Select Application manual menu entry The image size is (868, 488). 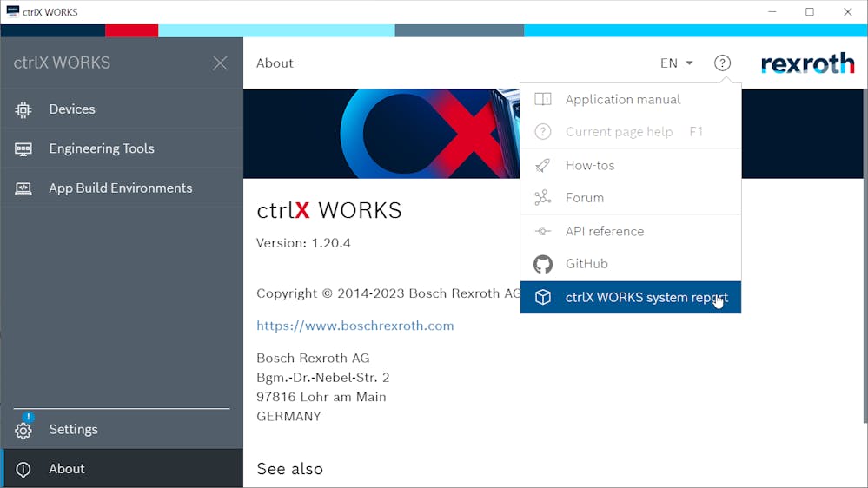click(x=631, y=99)
